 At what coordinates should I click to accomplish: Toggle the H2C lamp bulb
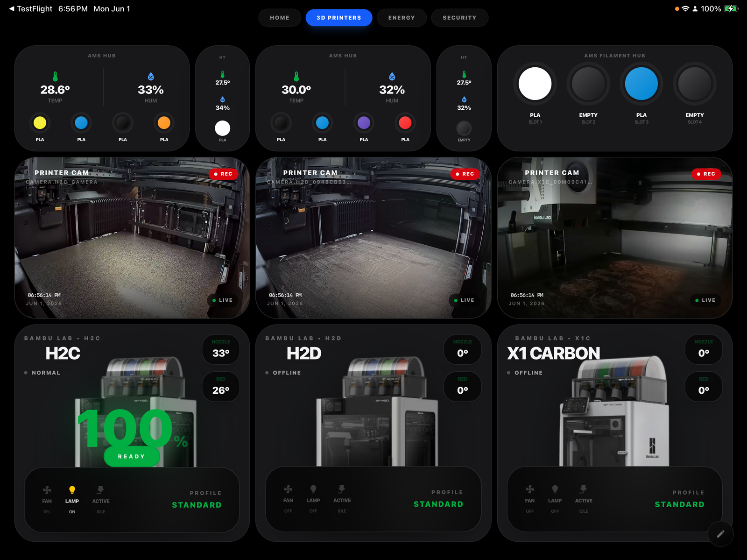(x=72, y=490)
